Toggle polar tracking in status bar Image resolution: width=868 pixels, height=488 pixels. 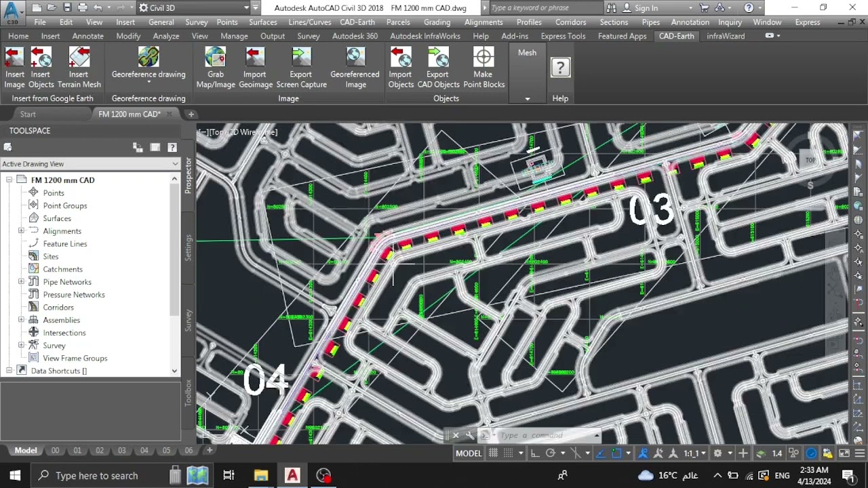click(x=551, y=453)
